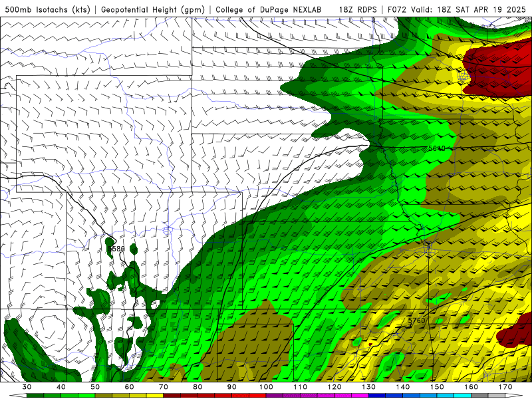Click the 70 label on the color scale
Screen dimensions: 532x399
point(164,387)
